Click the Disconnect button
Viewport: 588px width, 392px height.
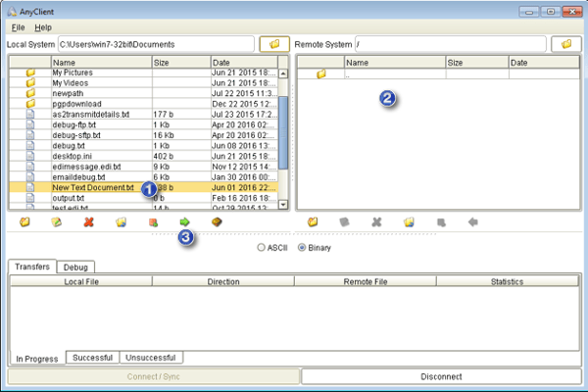point(441,376)
